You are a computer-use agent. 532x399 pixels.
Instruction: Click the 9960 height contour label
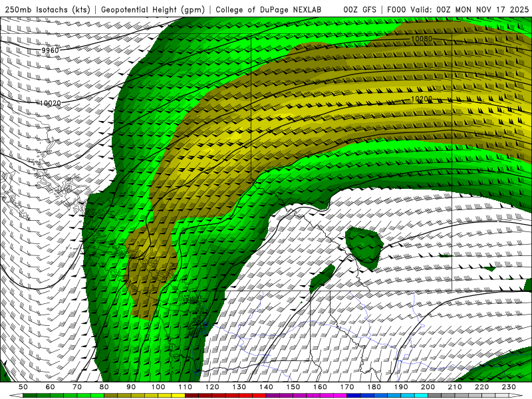[x=51, y=51]
